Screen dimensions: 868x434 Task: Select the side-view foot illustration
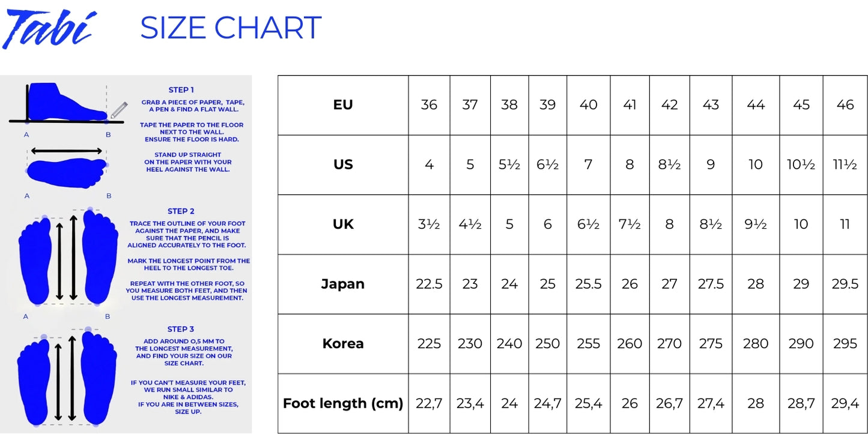click(67, 103)
